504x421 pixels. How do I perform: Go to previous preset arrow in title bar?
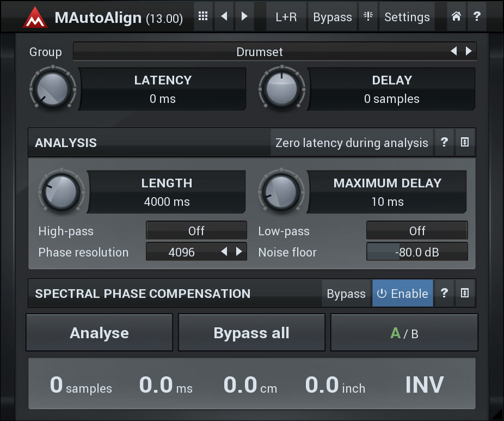[224, 16]
